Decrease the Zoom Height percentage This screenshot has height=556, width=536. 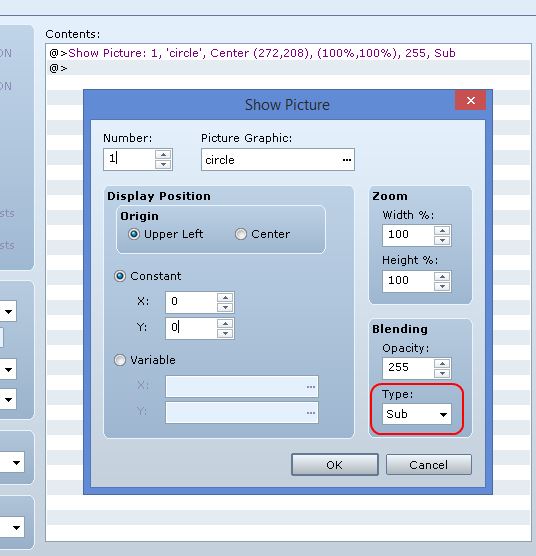pyautogui.click(x=442, y=287)
